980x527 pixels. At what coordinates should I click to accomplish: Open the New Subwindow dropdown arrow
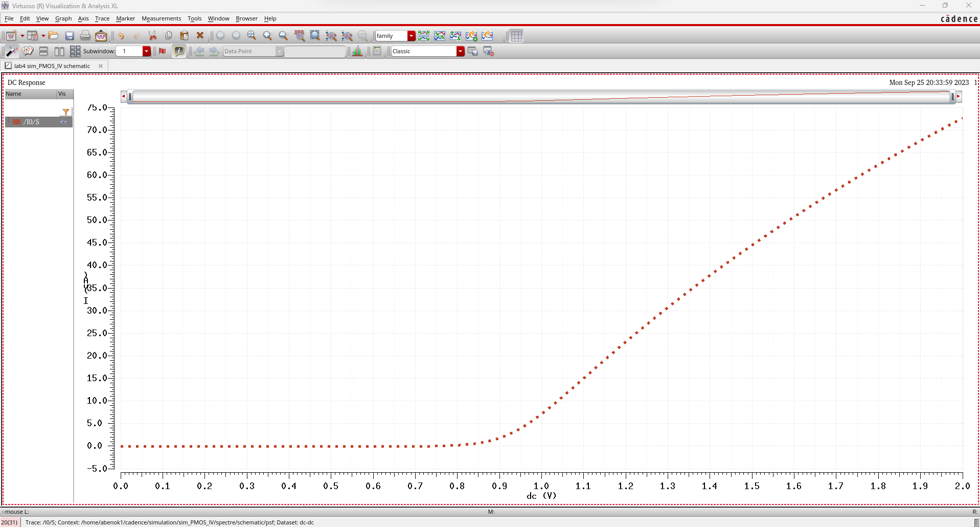[x=43, y=36]
